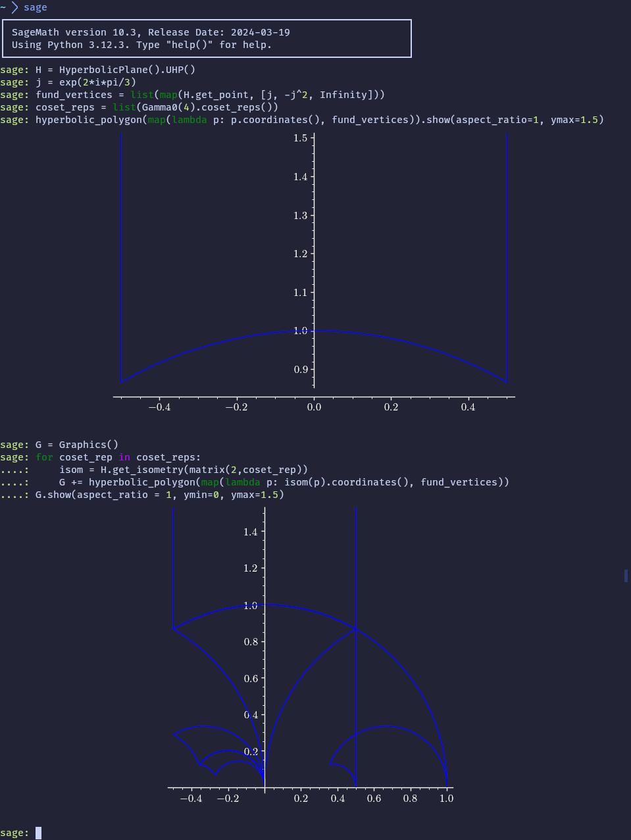This screenshot has height=840, width=631.
Task: Click the SageMath version 10.3 banner
Action: 151,32
